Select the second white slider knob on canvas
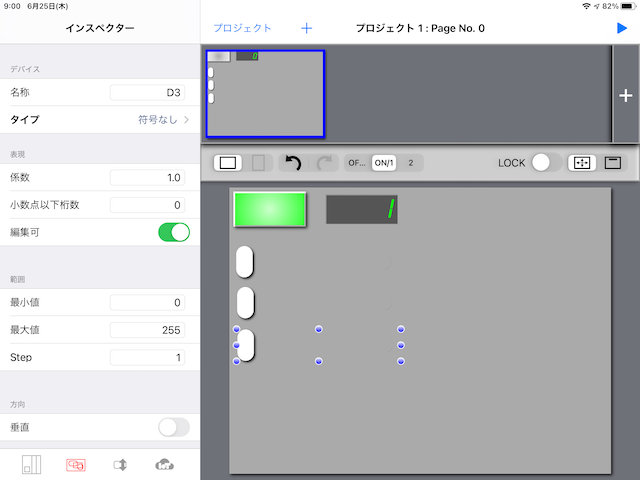The width and height of the screenshot is (640, 480). [246, 302]
